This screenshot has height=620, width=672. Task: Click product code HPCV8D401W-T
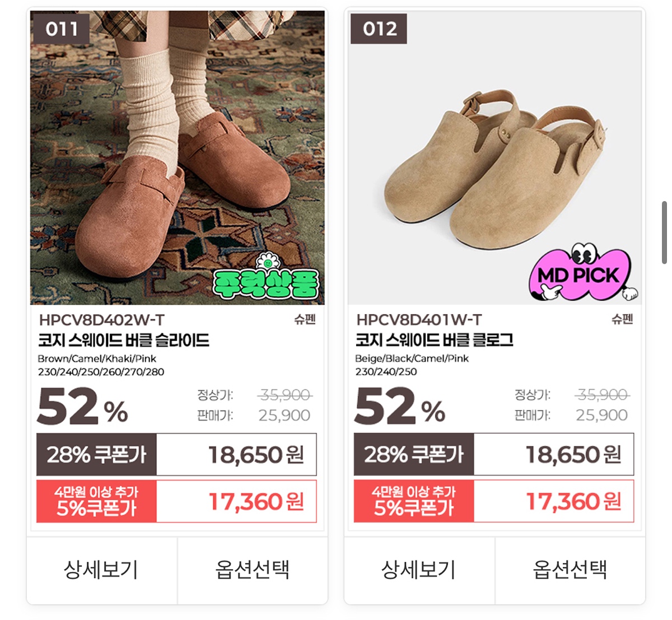(419, 320)
